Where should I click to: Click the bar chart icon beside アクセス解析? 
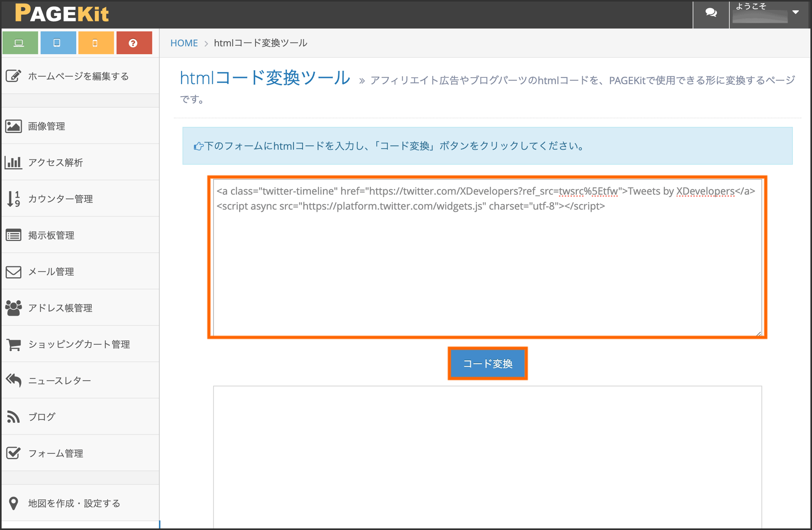click(x=13, y=162)
